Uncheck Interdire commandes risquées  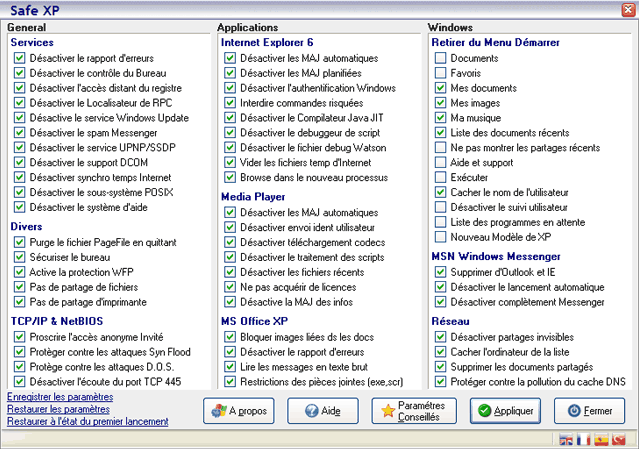pyautogui.click(x=230, y=103)
